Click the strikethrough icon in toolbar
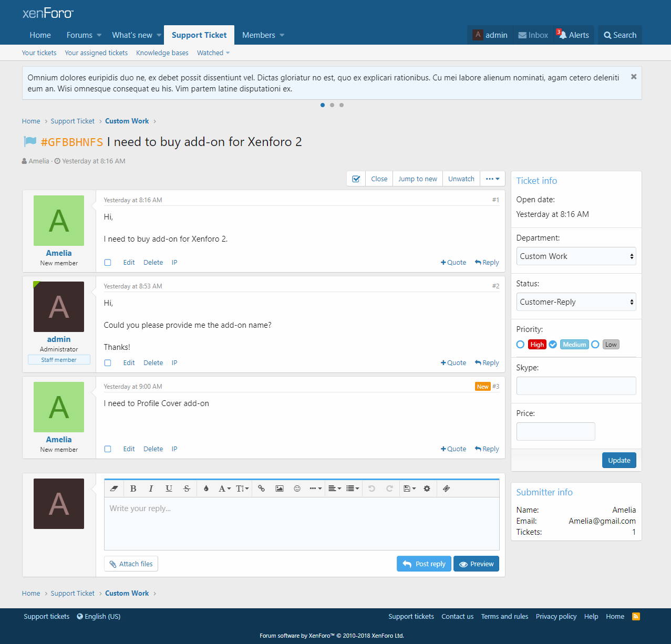The height and width of the screenshot is (644, 671). click(x=187, y=489)
